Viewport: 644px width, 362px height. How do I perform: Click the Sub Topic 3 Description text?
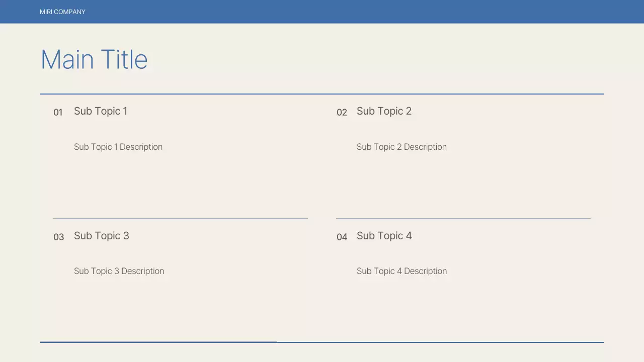[x=119, y=271]
